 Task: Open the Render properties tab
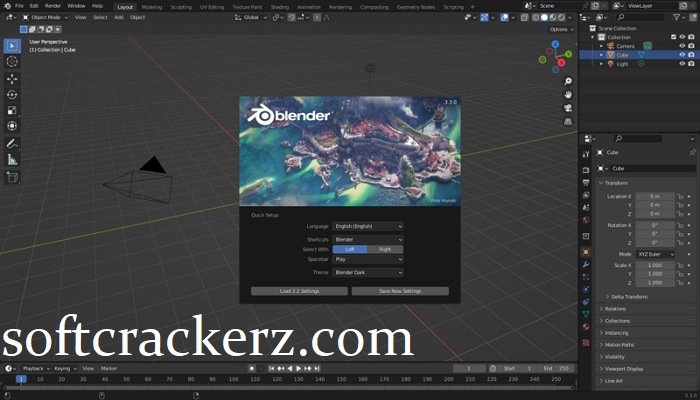(x=586, y=170)
